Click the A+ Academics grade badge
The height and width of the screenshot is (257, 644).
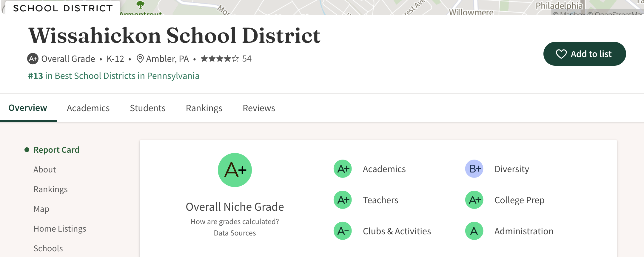click(x=343, y=169)
